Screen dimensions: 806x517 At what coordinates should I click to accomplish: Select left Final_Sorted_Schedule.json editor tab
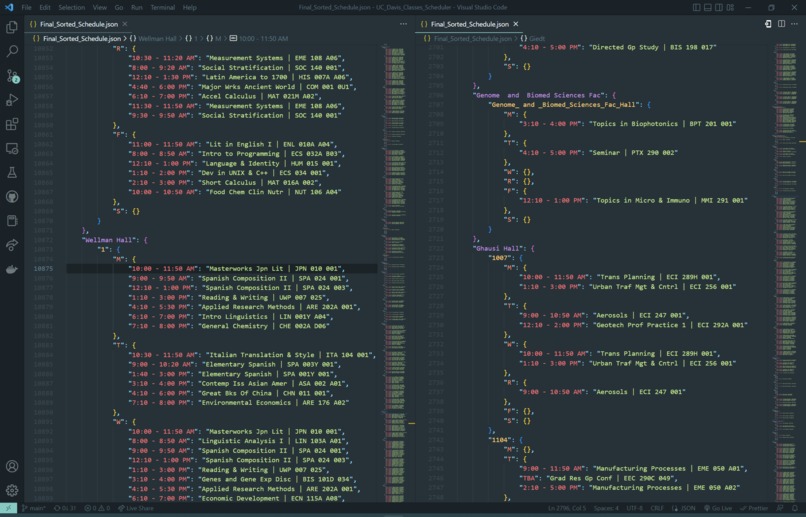pyautogui.click(x=78, y=24)
